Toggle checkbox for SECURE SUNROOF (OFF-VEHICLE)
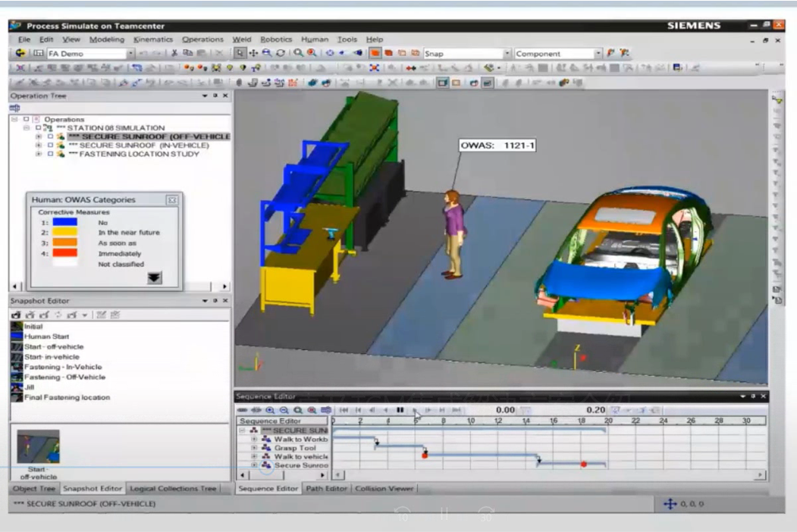 point(50,136)
